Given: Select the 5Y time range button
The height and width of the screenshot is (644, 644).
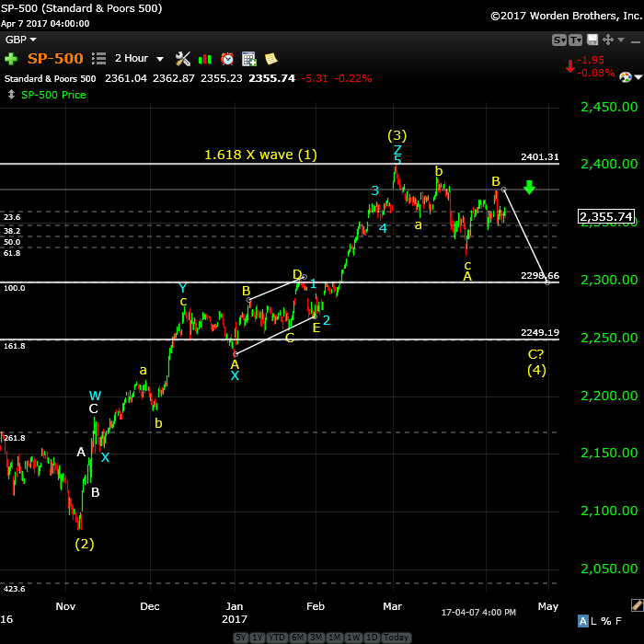Looking at the screenshot, I should [x=241, y=638].
